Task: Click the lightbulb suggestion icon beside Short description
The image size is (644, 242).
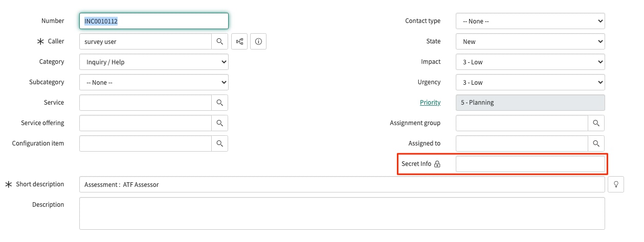Action: pyautogui.click(x=616, y=184)
